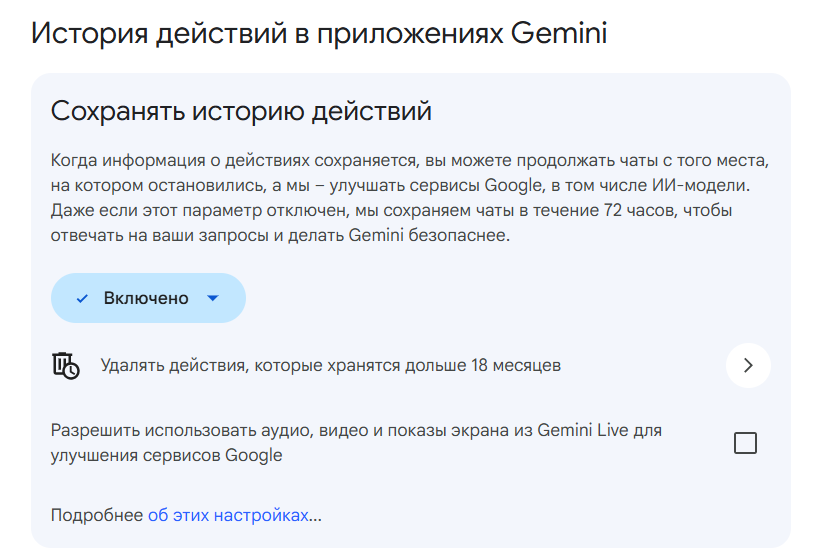
Task: Select "Удалять действия, которые хранятся дольше 18 месяцев"
Action: pyautogui.click(x=330, y=365)
